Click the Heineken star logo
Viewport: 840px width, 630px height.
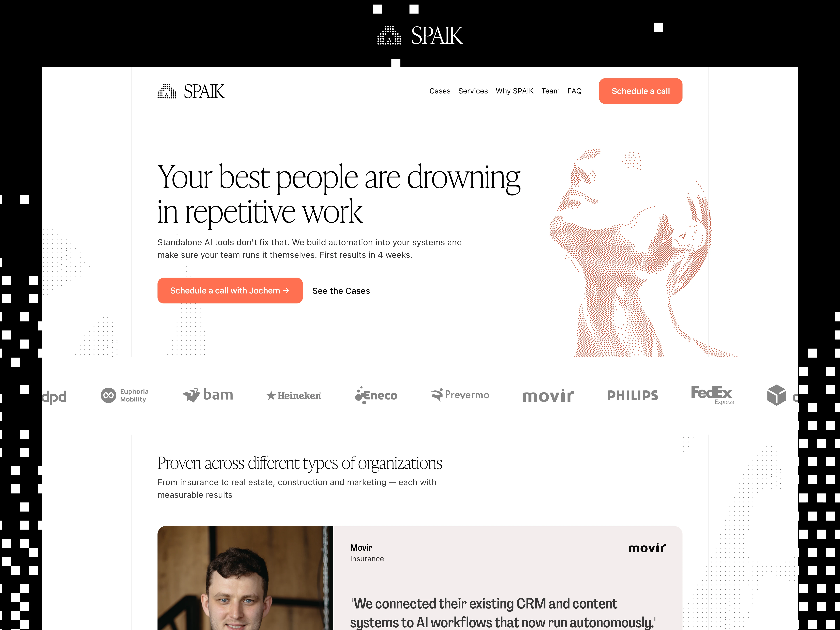click(293, 396)
